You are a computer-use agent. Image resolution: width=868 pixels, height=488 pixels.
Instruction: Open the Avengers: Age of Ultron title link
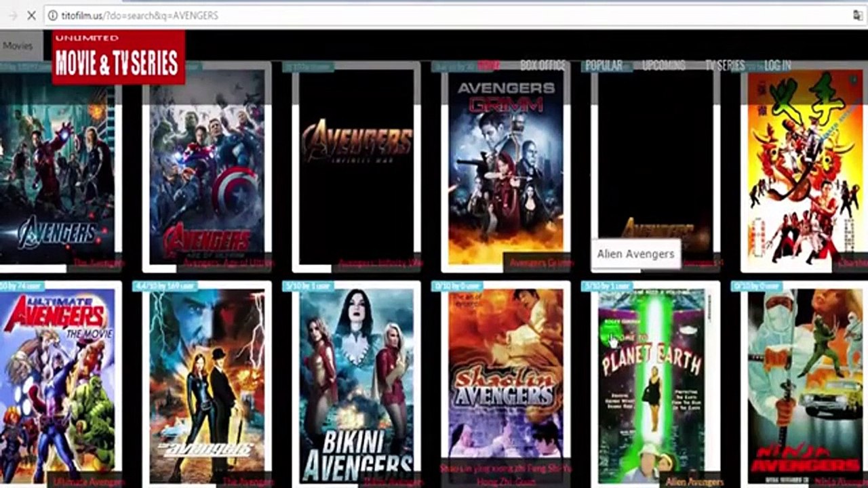(229, 263)
